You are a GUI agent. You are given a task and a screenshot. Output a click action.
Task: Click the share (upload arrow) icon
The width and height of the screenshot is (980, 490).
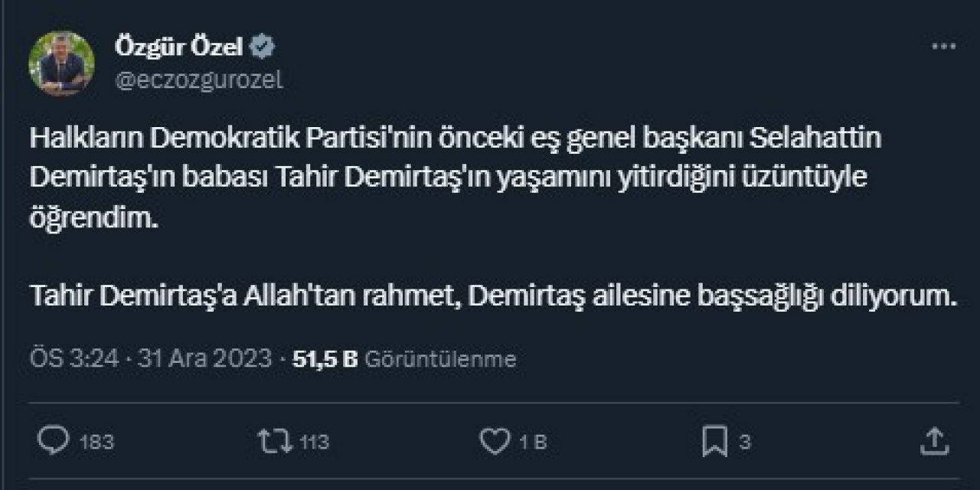click(x=935, y=440)
